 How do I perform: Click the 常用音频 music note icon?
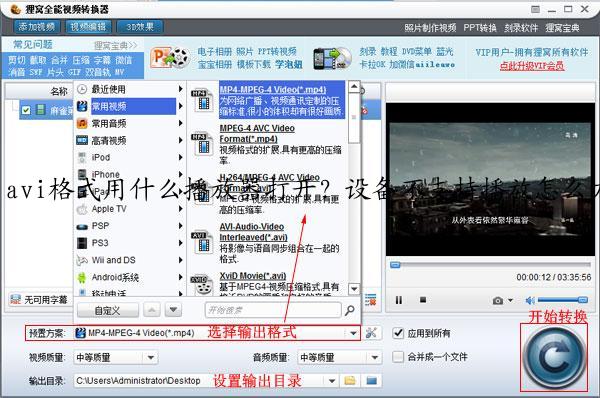pos(82,123)
